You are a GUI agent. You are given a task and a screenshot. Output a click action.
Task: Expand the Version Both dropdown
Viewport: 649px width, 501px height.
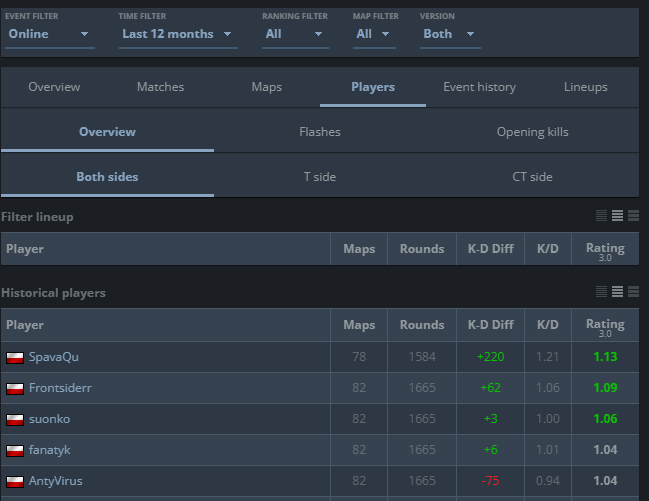point(450,34)
